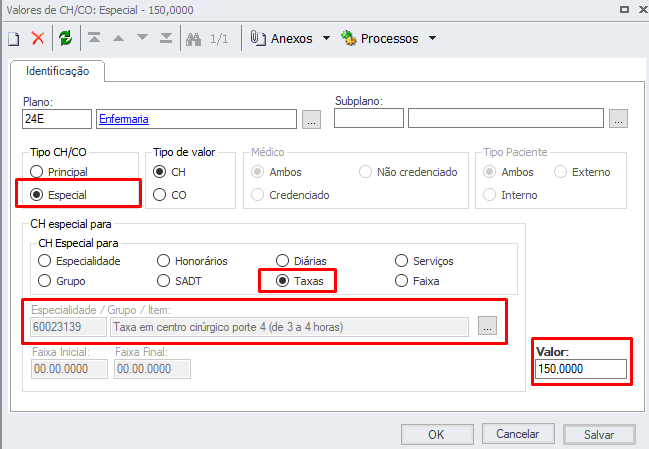Click the Cancelar button
Image resolution: width=649 pixels, height=449 pixels.
coord(518,434)
